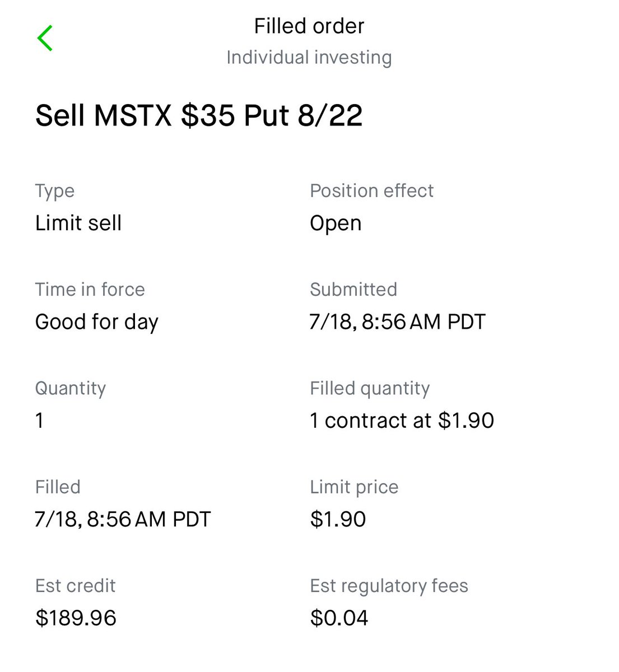Screen dimensions: 619x672
Task: Tap the Limit price $1.90 value
Action: pyautogui.click(x=338, y=519)
